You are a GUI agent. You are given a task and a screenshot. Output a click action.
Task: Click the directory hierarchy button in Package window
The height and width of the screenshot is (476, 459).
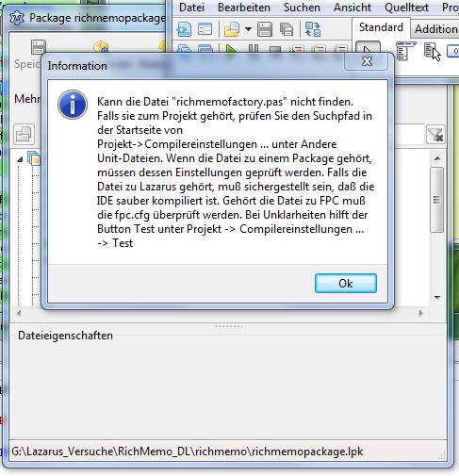click(x=25, y=134)
